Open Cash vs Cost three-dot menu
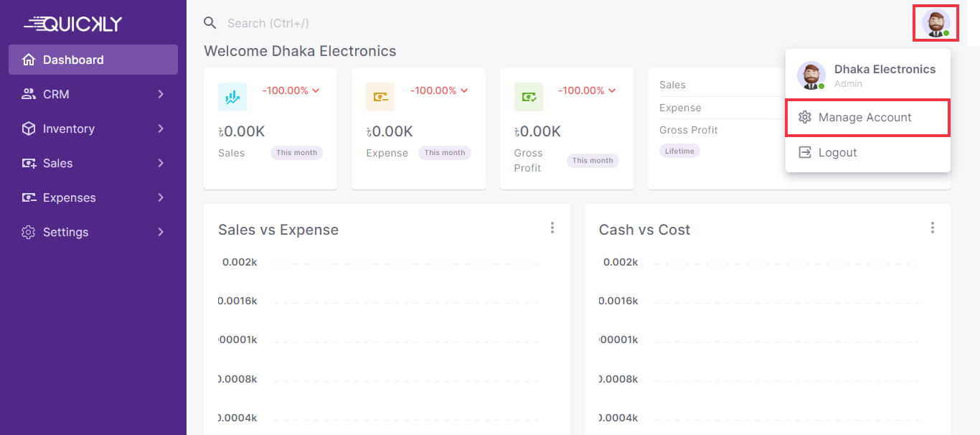This screenshot has height=435, width=980. coord(932,228)
